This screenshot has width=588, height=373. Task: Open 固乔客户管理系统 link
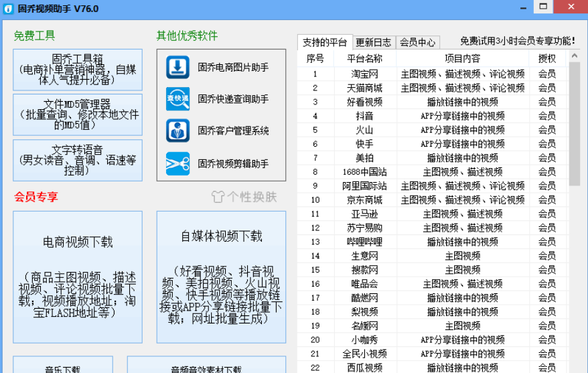(x=233, y=131)
